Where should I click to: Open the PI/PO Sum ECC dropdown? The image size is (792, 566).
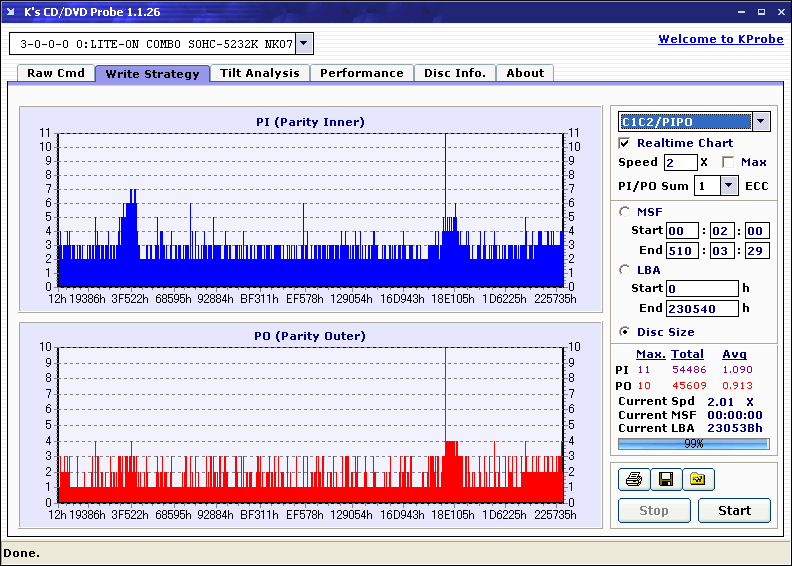[728, 186]
